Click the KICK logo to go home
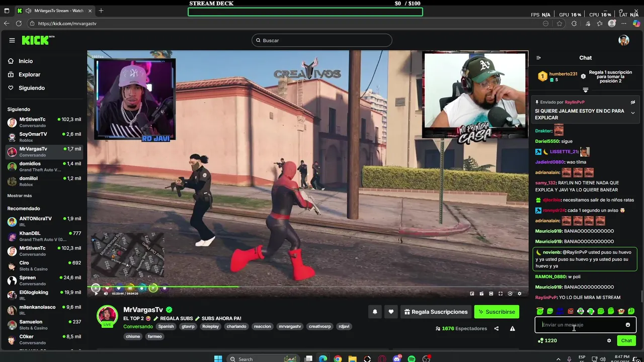The height and width of the screenshot is (362, 644). point(38,40)
